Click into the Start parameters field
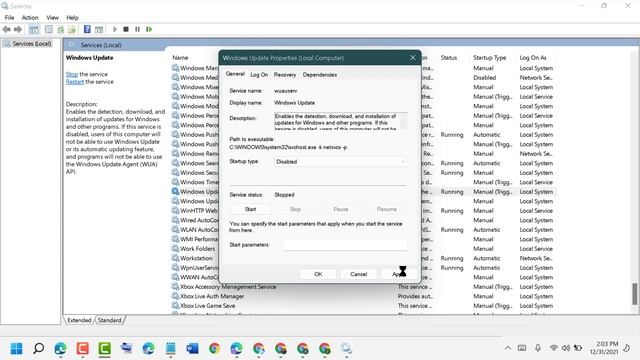The image size is (640, 360). (345, 245)
